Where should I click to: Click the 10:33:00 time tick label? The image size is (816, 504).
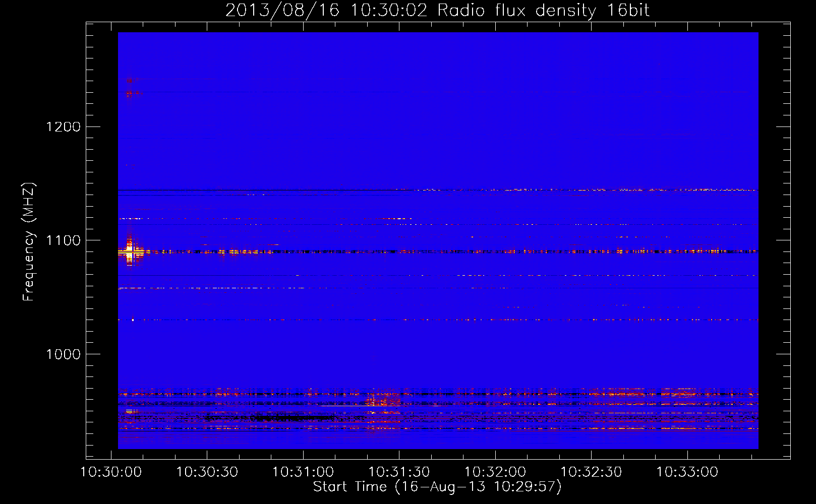tap(687, 472)
